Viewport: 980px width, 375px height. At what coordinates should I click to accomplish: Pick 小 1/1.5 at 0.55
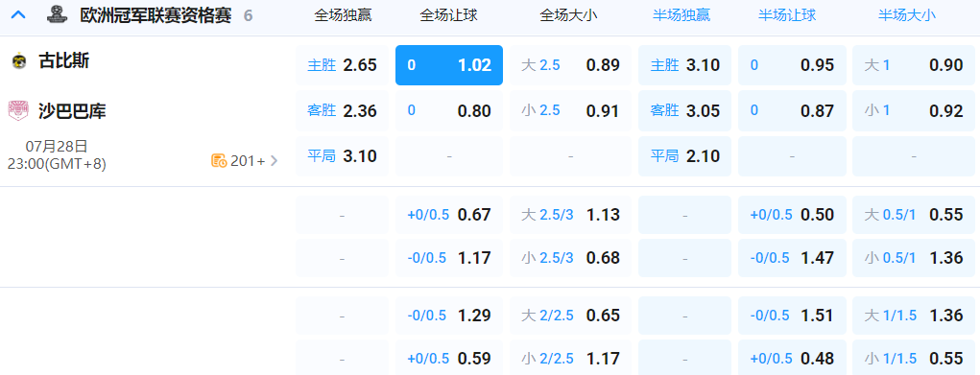pyautogui.click(x=913, y=358)
